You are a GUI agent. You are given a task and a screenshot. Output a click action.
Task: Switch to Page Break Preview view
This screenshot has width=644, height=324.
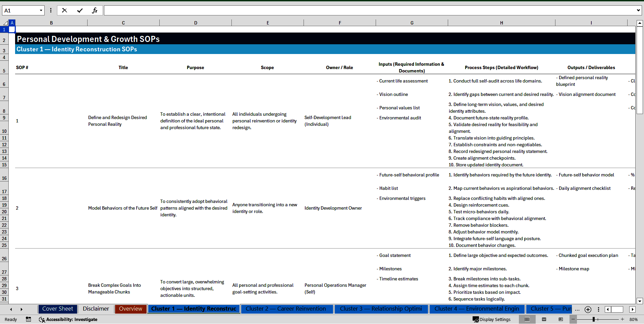tap(561, 319)
